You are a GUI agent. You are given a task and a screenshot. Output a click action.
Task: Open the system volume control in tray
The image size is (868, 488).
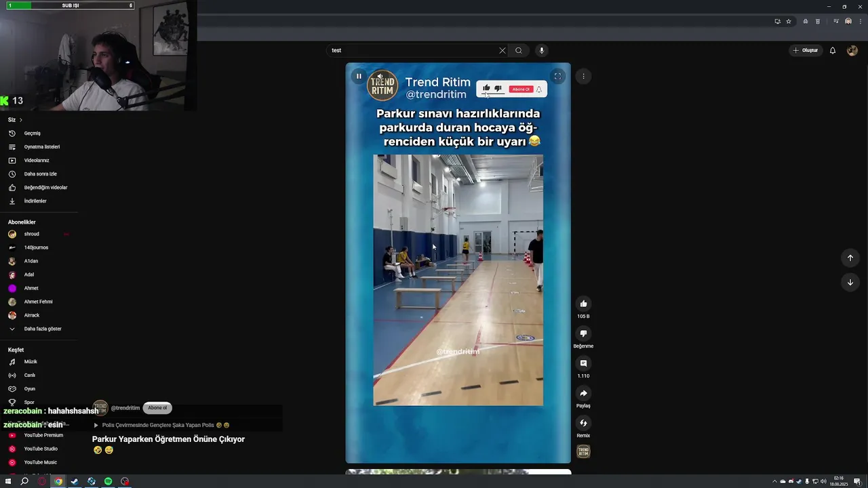coord(822,482)
